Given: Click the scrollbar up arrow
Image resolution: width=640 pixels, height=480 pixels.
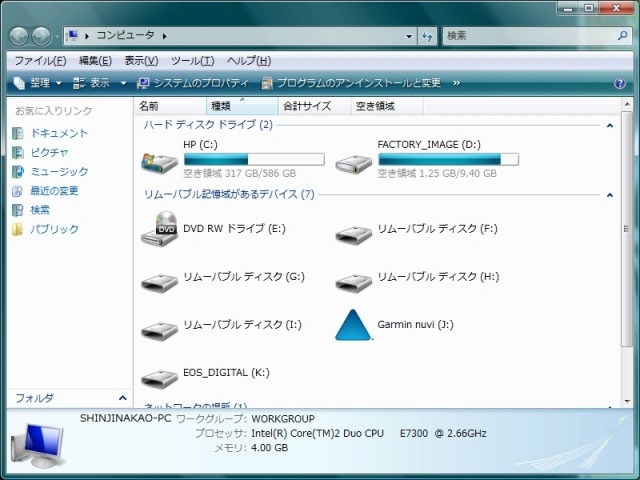Looking at the screenshot, I should click(627, 105).
